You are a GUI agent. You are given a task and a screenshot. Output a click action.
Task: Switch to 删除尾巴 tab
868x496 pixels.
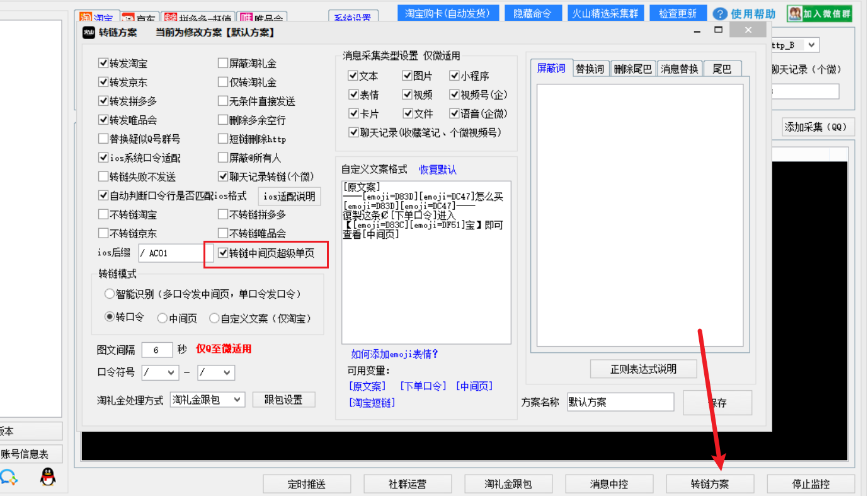633,69
